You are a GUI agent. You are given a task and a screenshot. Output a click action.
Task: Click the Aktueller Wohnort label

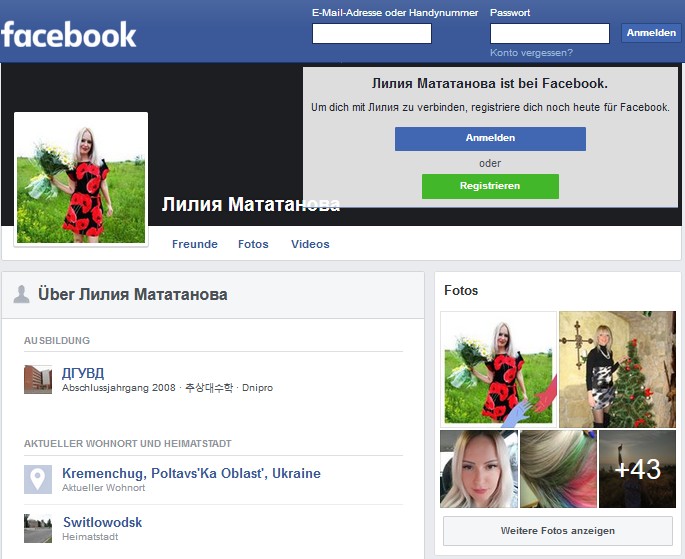104,488
